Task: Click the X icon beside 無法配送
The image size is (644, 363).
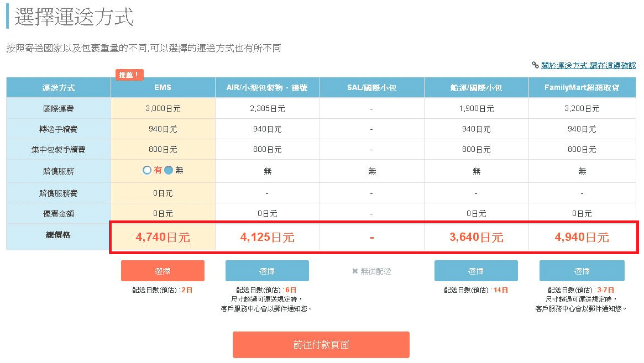Action: [355, 271]
